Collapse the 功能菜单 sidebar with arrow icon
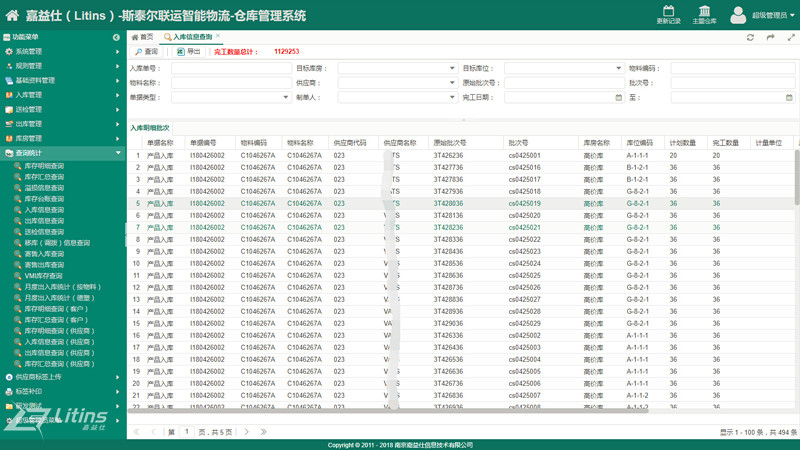Viewport: 800px width, 450px height. (x=116, y=37)
